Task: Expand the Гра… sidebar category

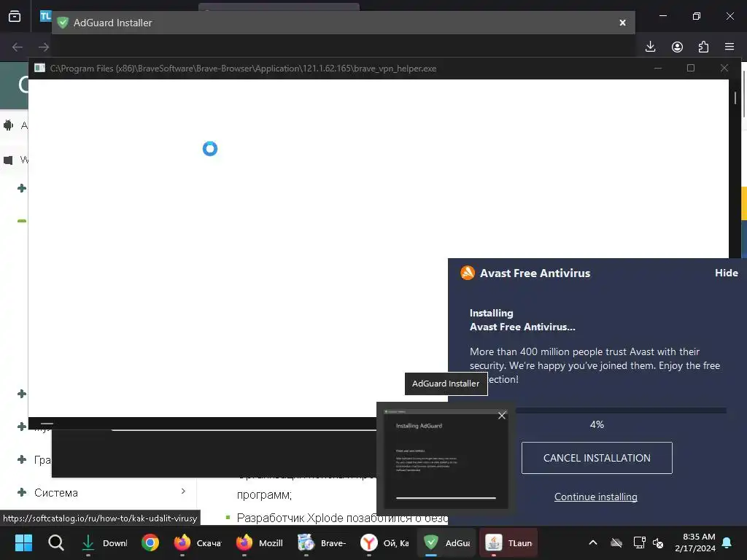Action: [21, 459]
